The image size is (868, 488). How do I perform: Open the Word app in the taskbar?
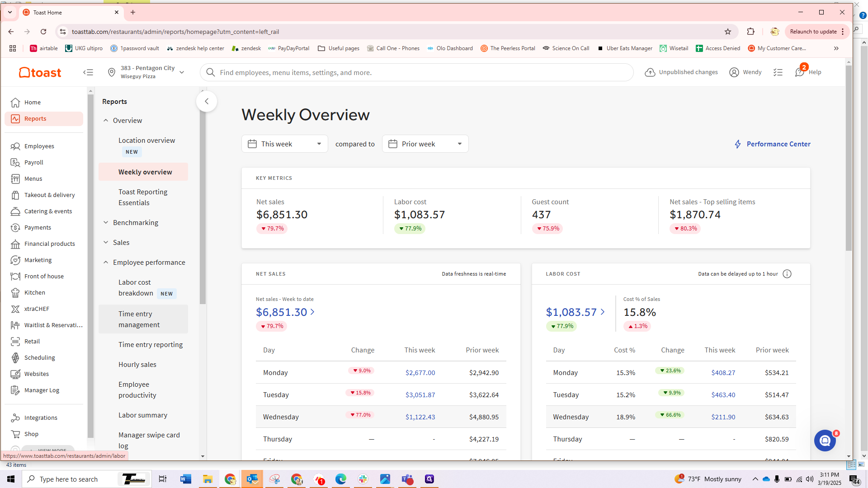tap(185, 479)
